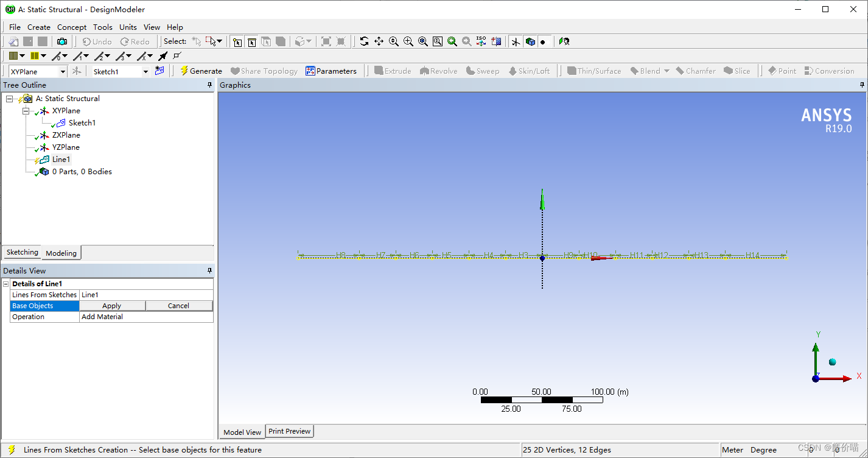Switch to the Sketching tab
The height and width of the screenshot is (458, 868).
click(23, 252)
